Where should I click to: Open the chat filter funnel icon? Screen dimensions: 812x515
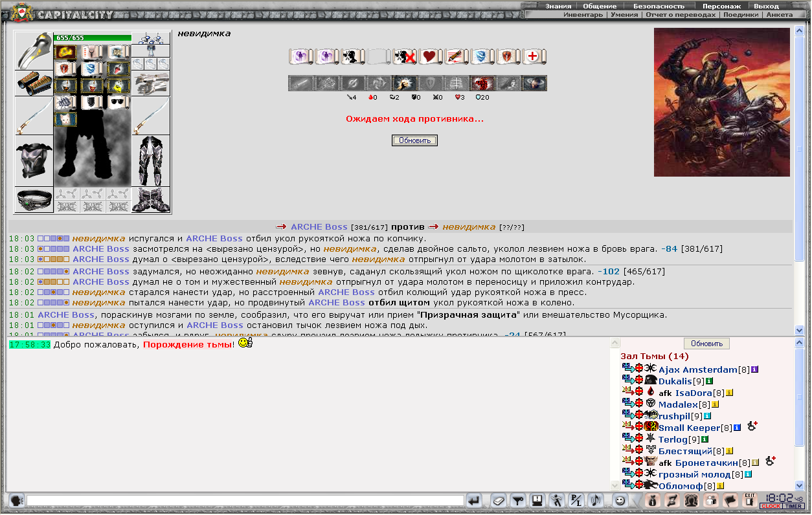point(517,500)
